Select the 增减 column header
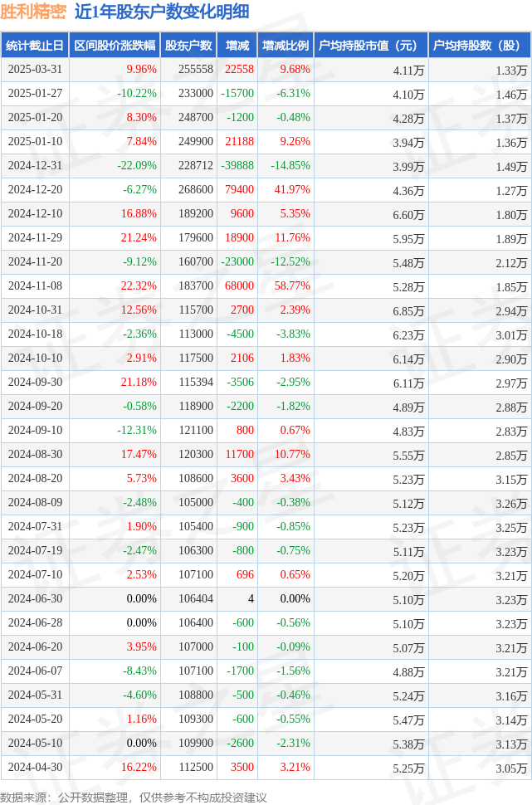 tap(237, 46)
